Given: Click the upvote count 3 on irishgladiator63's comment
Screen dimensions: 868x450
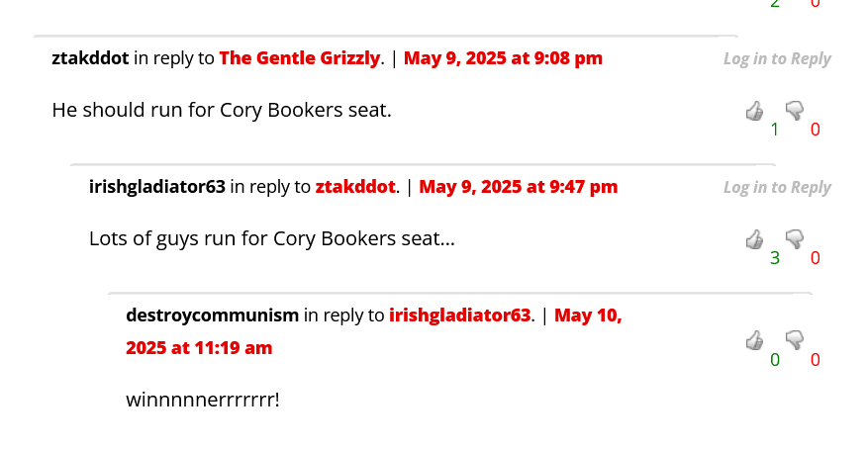Looking at the screenshot, I should coord(775,258).
